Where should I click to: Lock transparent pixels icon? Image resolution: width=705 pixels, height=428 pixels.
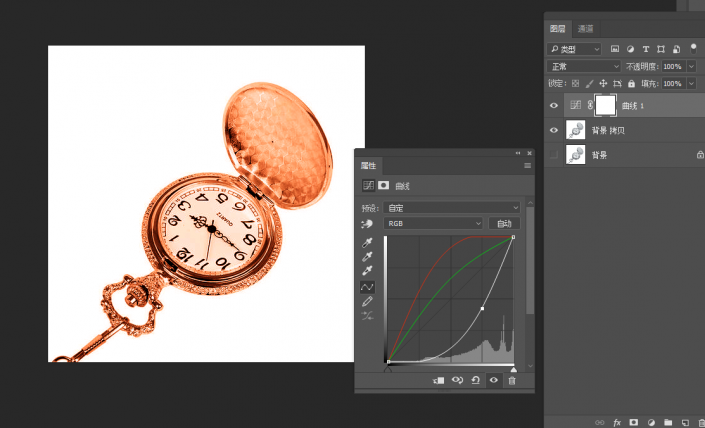[576, 83]
